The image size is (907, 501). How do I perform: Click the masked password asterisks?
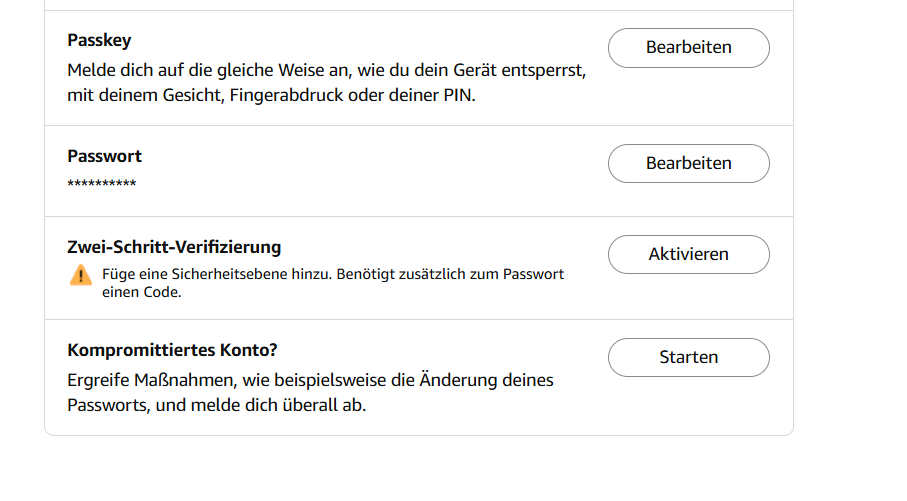[x=102, y=184]
